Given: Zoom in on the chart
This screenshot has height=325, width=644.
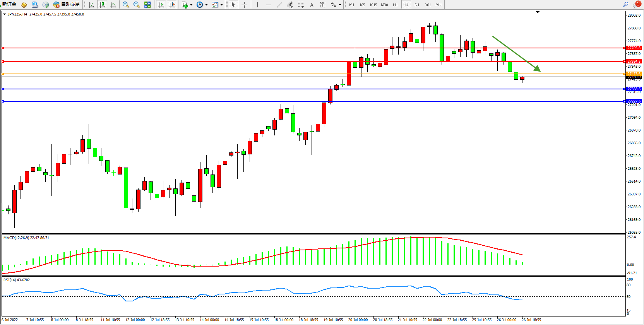Looking at the screenshot, I should pyautogui.click(x=126, y=5).
